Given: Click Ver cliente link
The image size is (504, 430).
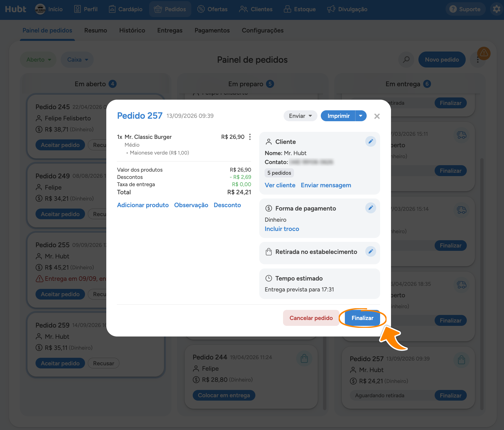Looking at the screenshot, I should click(280, 185).
